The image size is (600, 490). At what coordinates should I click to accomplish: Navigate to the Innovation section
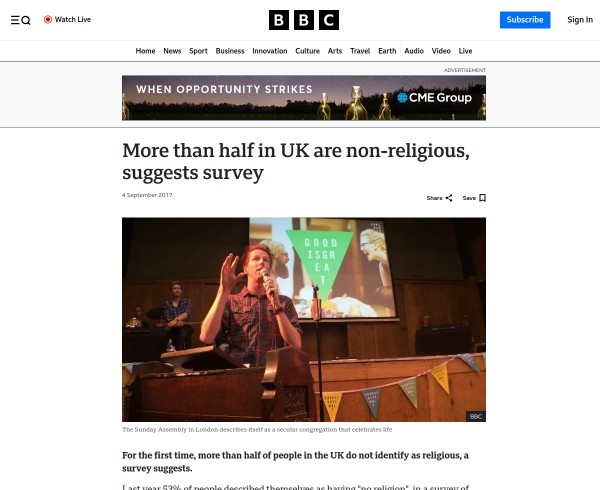pos(270,51)
